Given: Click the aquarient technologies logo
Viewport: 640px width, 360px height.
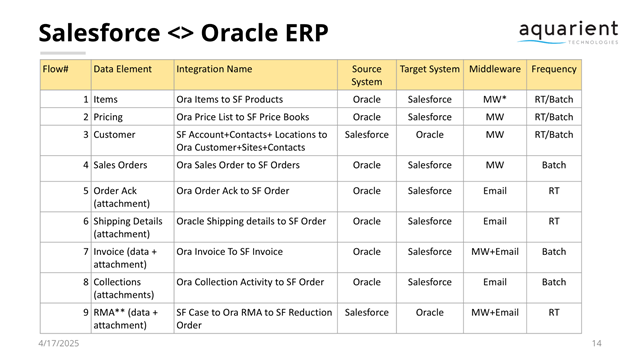Looking at the screenshot, I should click(568, 33).
